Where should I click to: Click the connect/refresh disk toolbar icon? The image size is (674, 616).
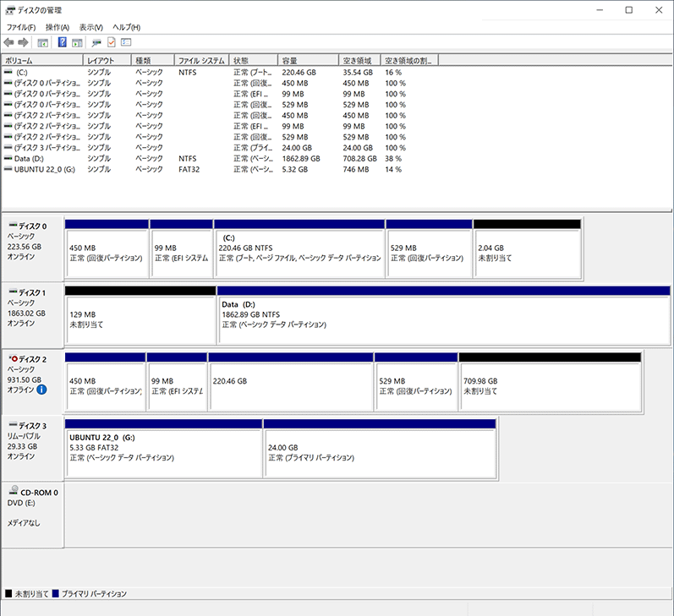(x=96, y=42)
